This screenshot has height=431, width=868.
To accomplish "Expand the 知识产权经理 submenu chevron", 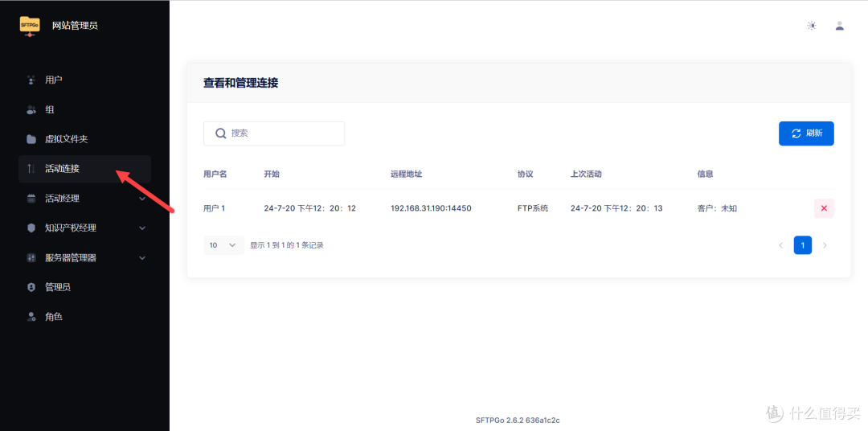I will click(142, 228).
